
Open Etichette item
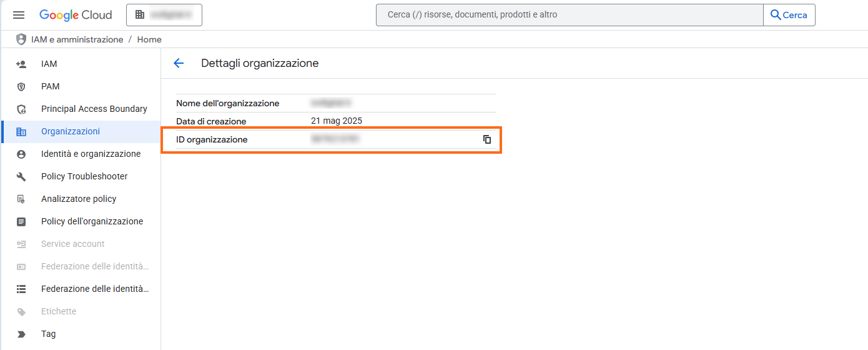59,311
